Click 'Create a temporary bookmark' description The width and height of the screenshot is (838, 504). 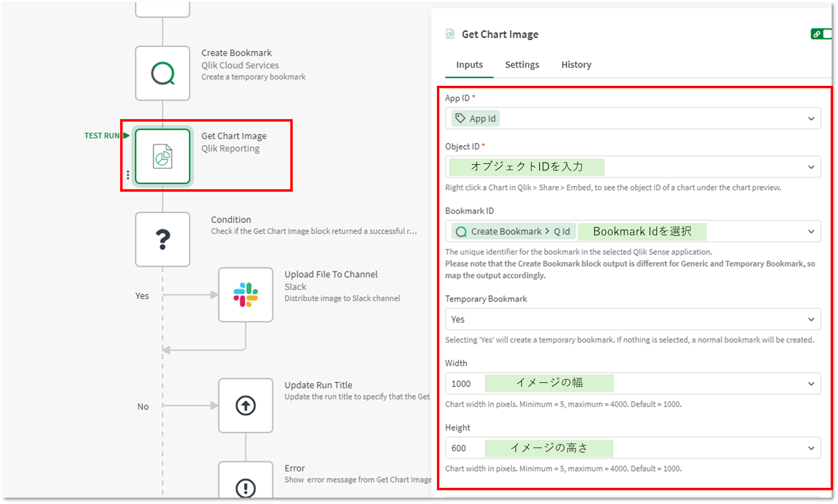coord(253,76)
